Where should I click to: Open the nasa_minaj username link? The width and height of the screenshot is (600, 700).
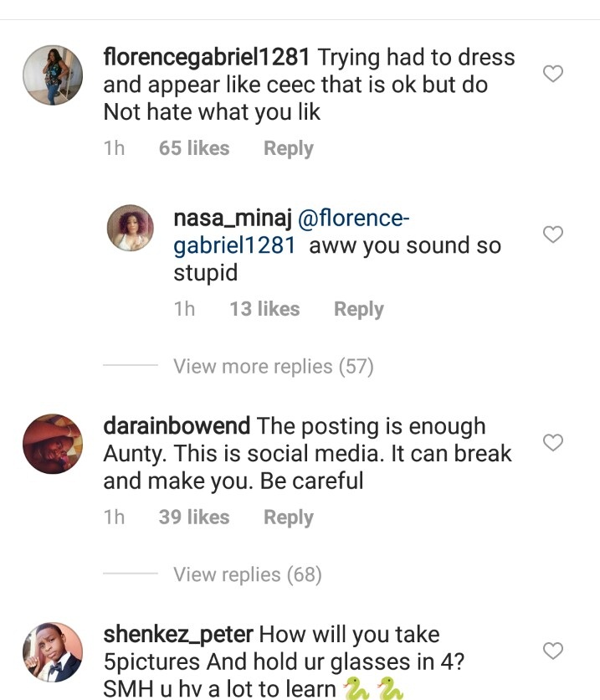pyautogui.click(x=231, y=219)
